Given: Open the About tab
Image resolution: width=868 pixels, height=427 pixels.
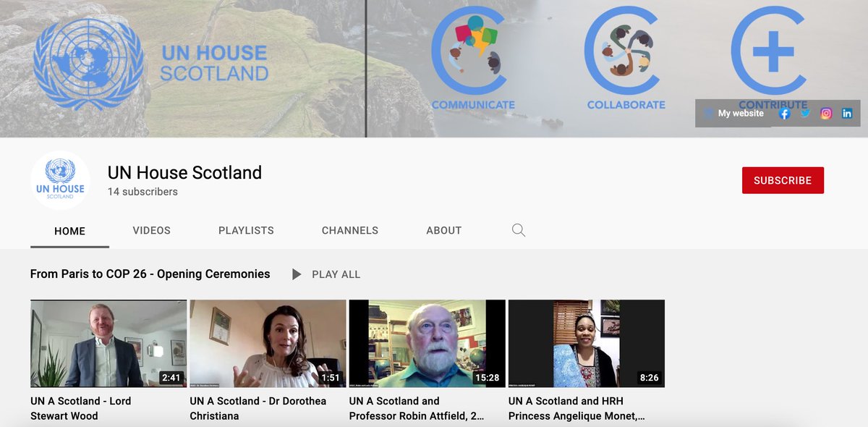Looking at the screenshot, I should click(x=444, y=231).
